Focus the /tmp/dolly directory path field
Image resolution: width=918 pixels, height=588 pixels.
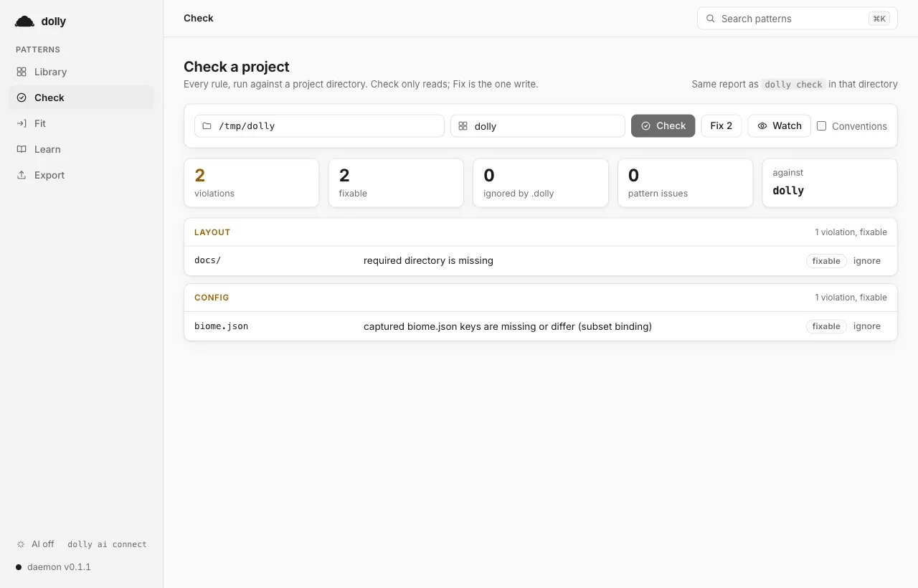click(x=319, y=125)
